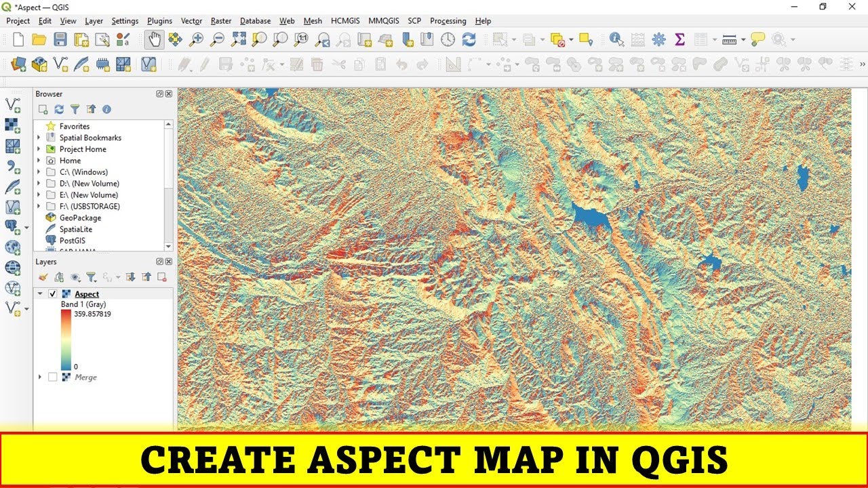The width and height of the screenshot is (868, 488).
Task: Refresh the map canvas
Action: 469,40
